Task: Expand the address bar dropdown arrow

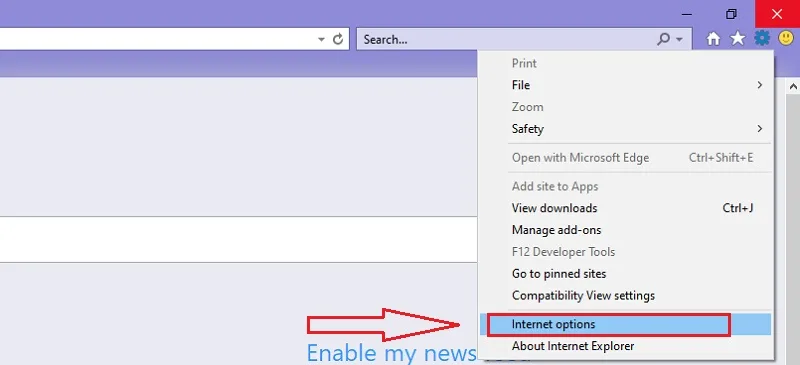Action: (x=321, y=39)
